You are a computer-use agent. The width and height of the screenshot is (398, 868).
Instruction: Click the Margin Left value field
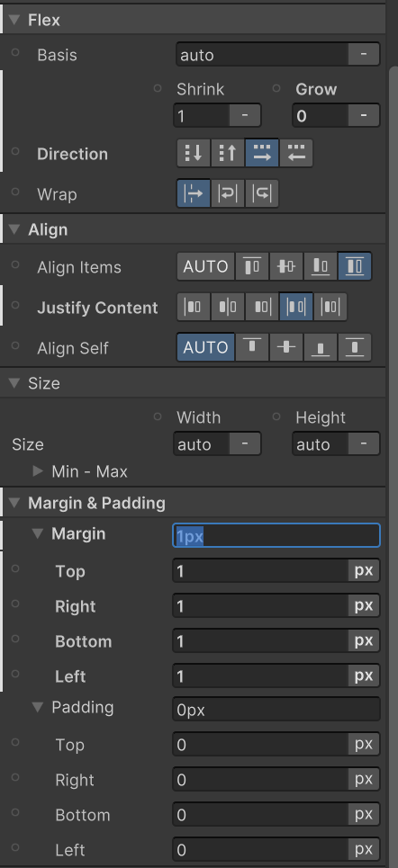pyautogui.click(x=260, y=676)
